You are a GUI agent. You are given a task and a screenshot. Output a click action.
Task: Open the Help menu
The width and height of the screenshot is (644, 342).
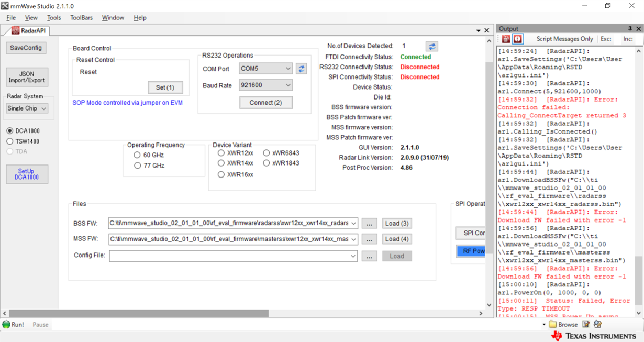point(140,18)
